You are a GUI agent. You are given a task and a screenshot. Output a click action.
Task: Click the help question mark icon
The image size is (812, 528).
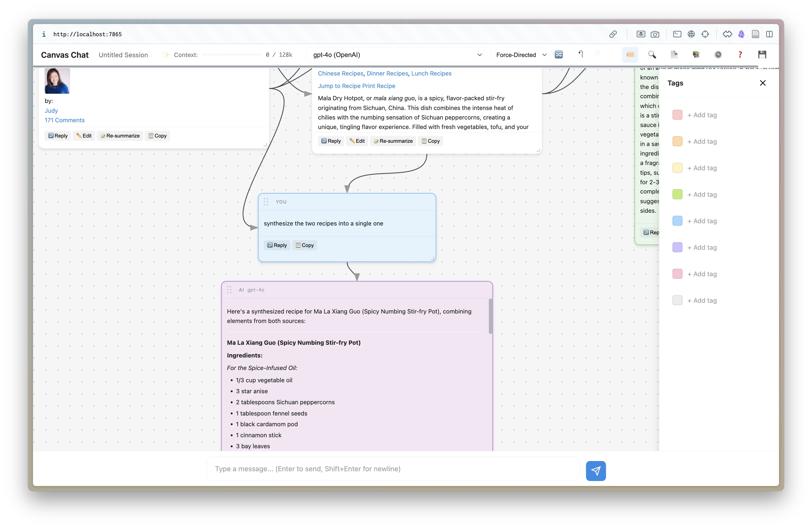tap(740, 54)
